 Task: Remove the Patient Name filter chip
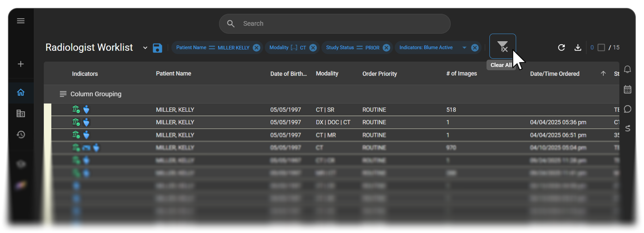[257, 48]
